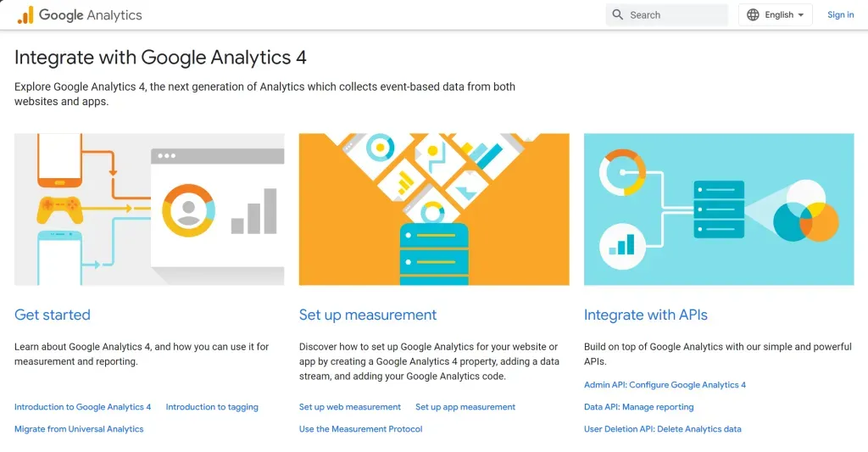868x452 pixels.
Task: Open Introduction to Google Analytics 4
Action: point(83,407)
